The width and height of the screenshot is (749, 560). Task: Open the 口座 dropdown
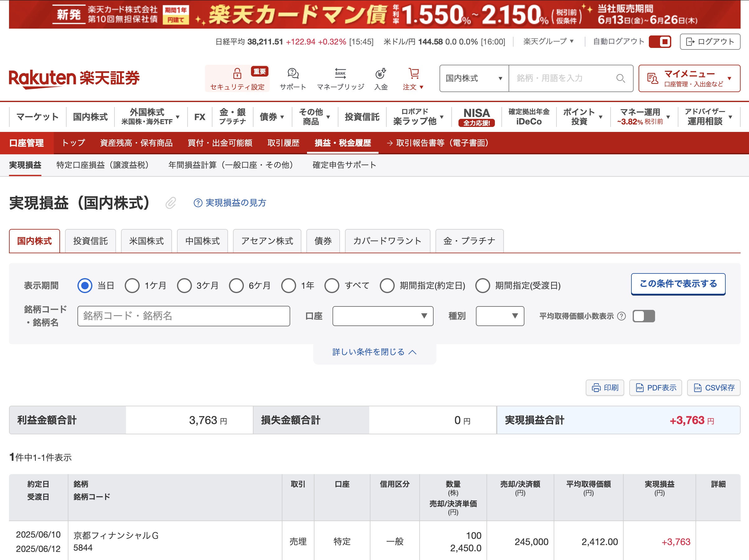(383, 316)
